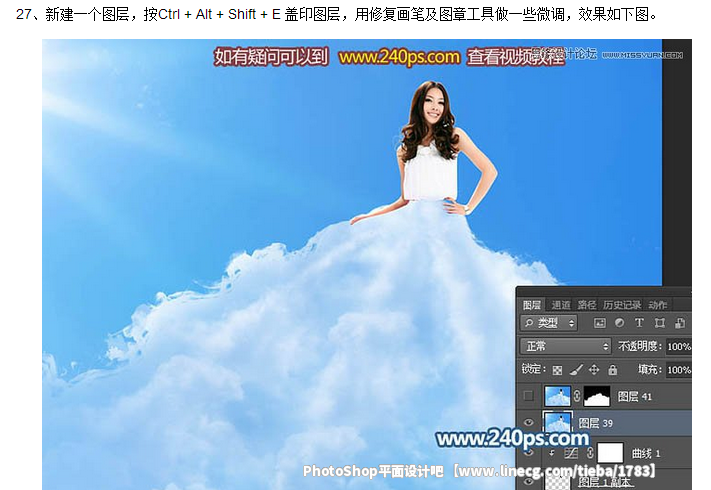Click the pixel layer filter icon
The height and width of the screenshot is (490, 711).
click(x=599, y=323)
